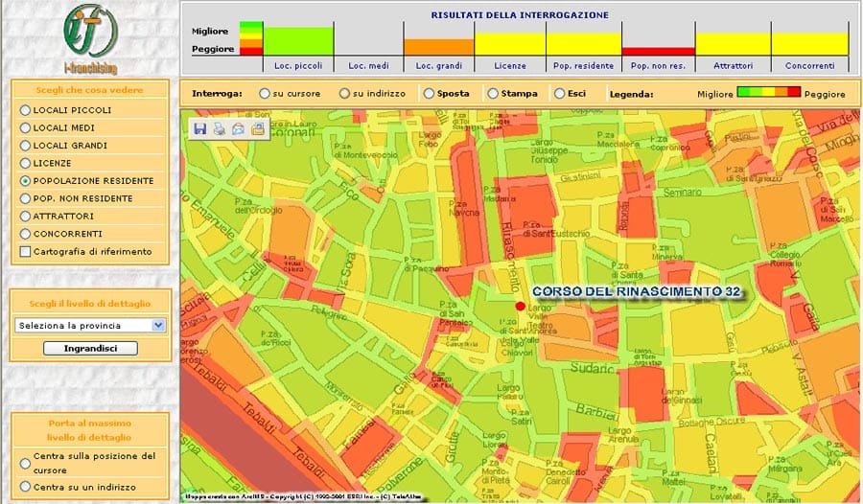The image size is (863, 504).
Task: Enable Cartografia di riferimento checkbox
Action: pyautogui.click(x=25, y=252)
